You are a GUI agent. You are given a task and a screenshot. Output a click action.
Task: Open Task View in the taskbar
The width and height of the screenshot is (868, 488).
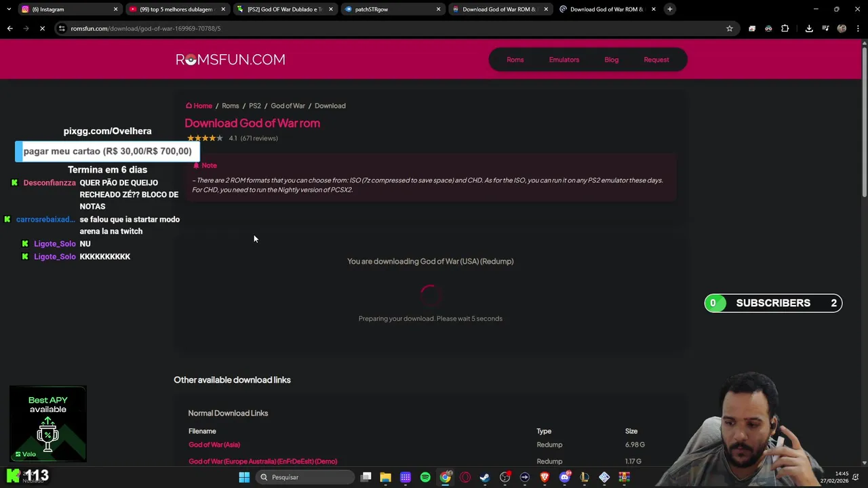[366, 477]
